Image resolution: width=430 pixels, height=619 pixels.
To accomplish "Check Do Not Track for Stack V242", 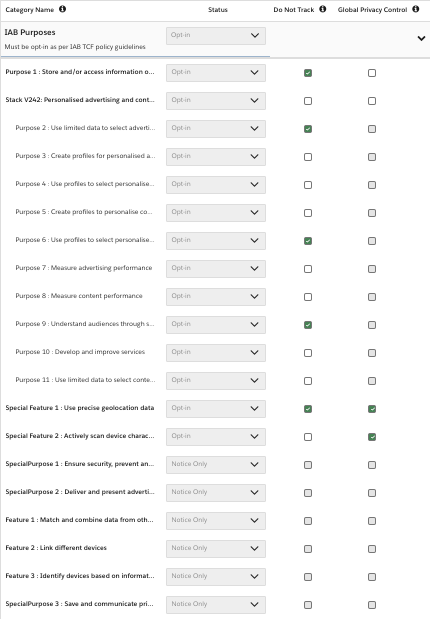I will (308, 101).
